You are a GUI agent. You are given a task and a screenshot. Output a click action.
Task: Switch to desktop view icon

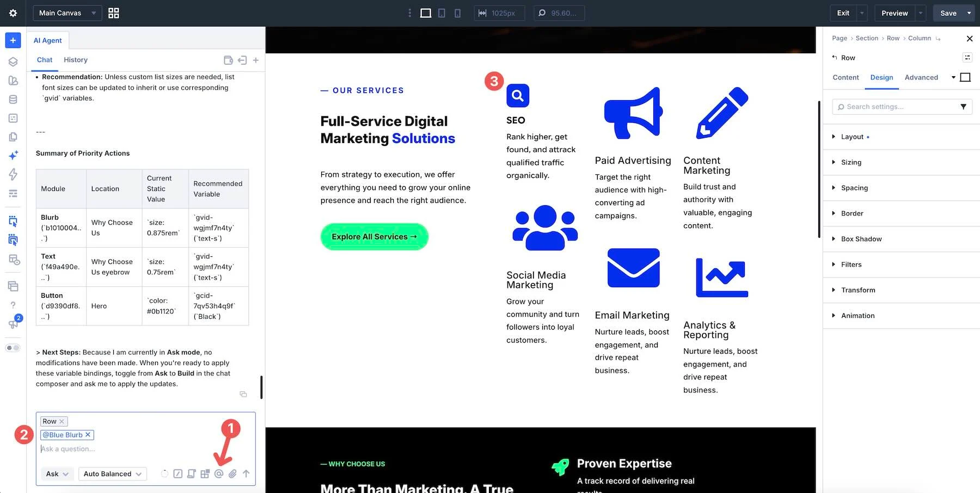click(x=426, y=13)
